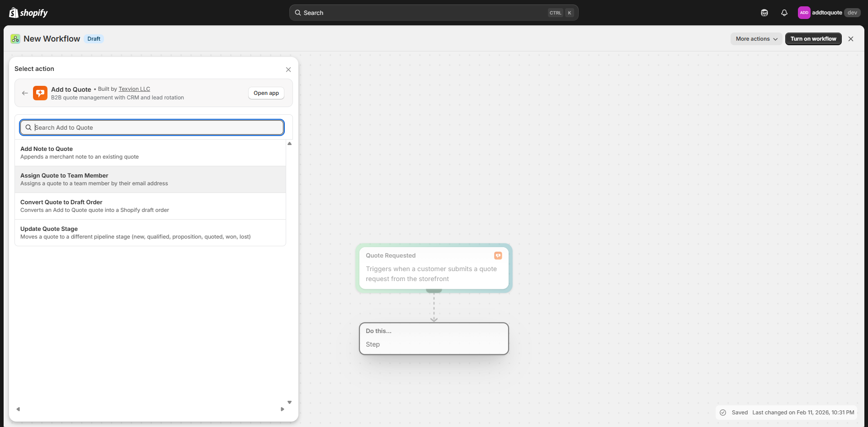The image size is (868, 427).
Task: Click the magnifier icon in the action search field
Action: point(28,127)
